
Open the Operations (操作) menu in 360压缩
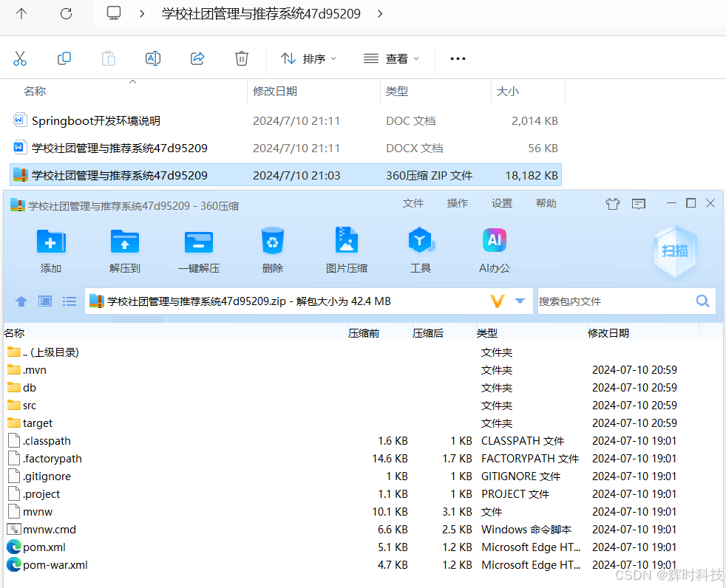[458, 204]
